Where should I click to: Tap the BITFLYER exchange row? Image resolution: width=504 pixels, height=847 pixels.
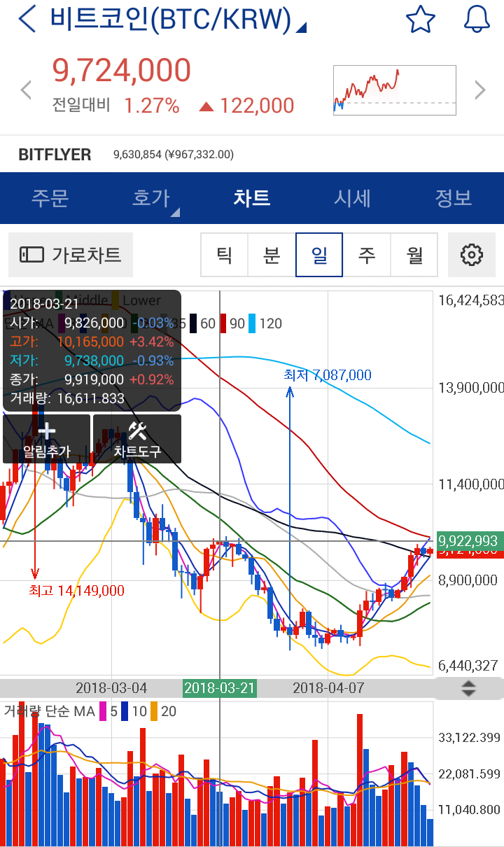252,154
